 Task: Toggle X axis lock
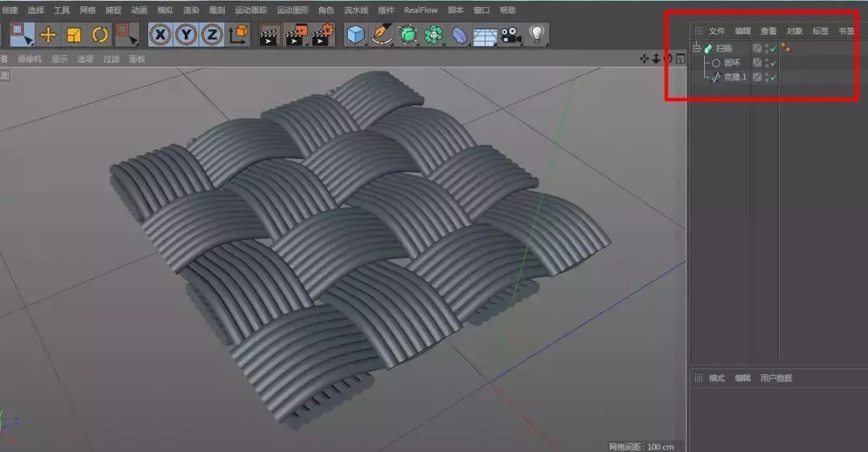pyautogui.click(x=161, y=35)
